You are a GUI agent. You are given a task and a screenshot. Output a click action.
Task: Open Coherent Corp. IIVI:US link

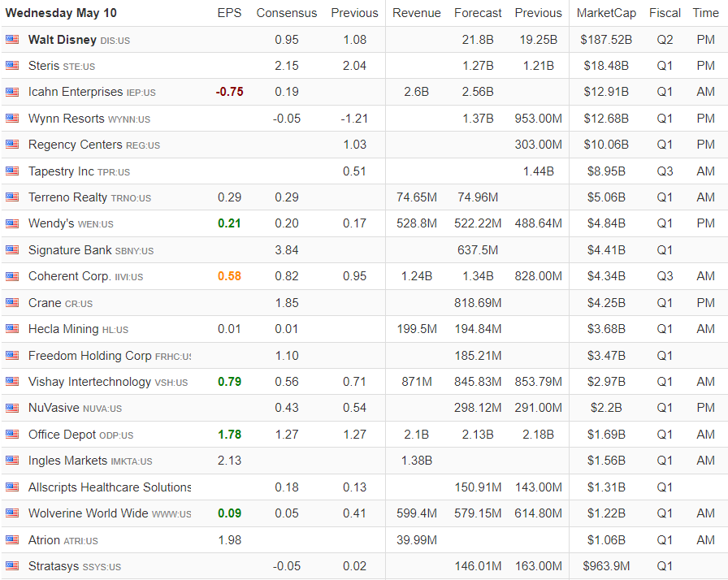pyautogui.click(x=86, y=276)
